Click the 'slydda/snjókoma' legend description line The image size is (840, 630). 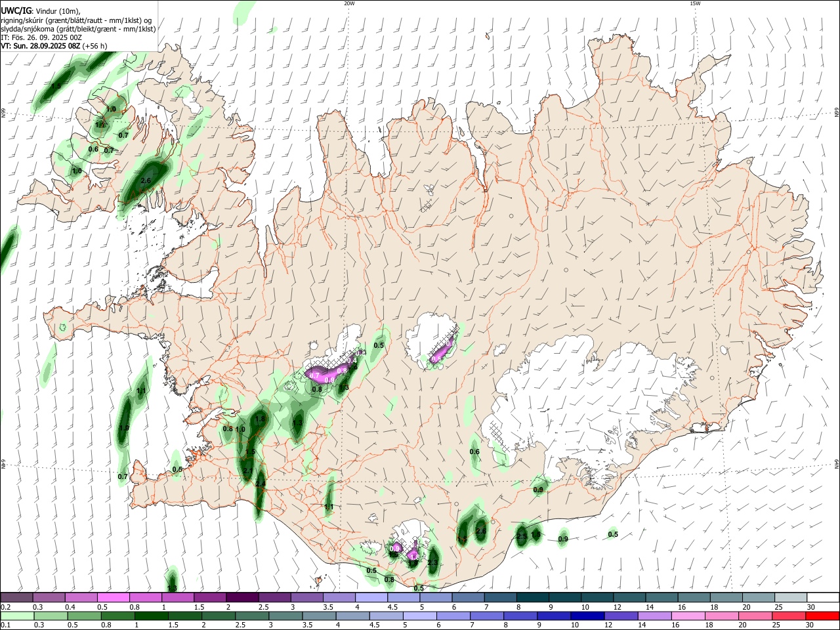click(x=78, y=29)
